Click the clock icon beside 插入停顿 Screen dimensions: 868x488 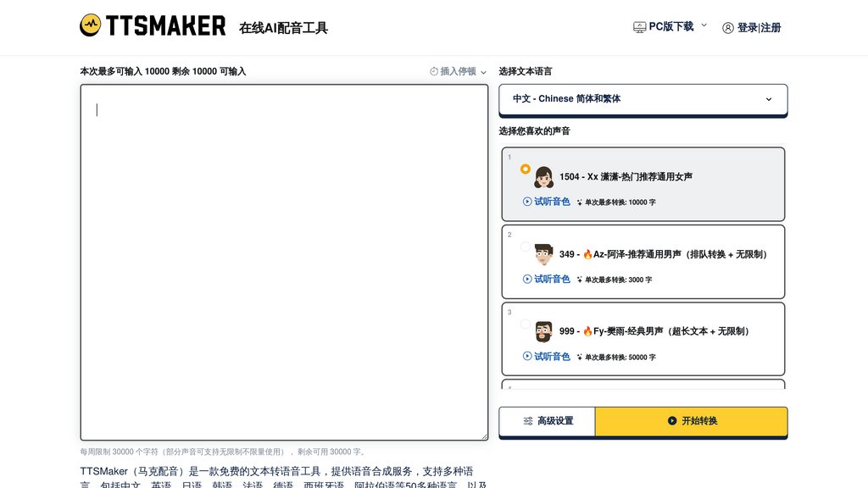pyautogui.click(x=434, y=71)
